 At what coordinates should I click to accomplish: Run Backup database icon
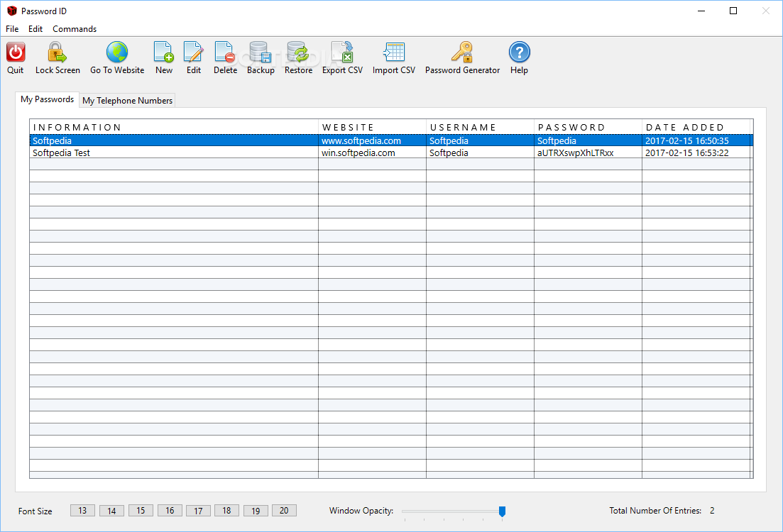click(261, 52)
